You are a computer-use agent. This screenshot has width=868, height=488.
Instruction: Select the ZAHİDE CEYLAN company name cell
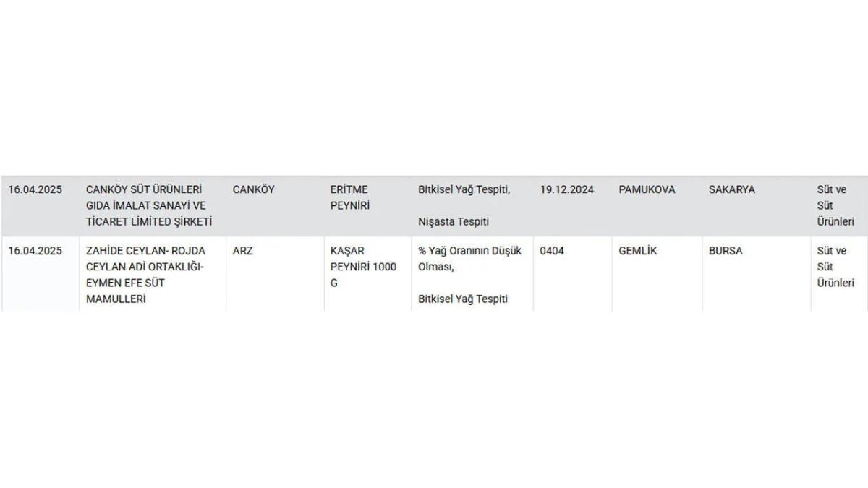click(x=145, y=275)
